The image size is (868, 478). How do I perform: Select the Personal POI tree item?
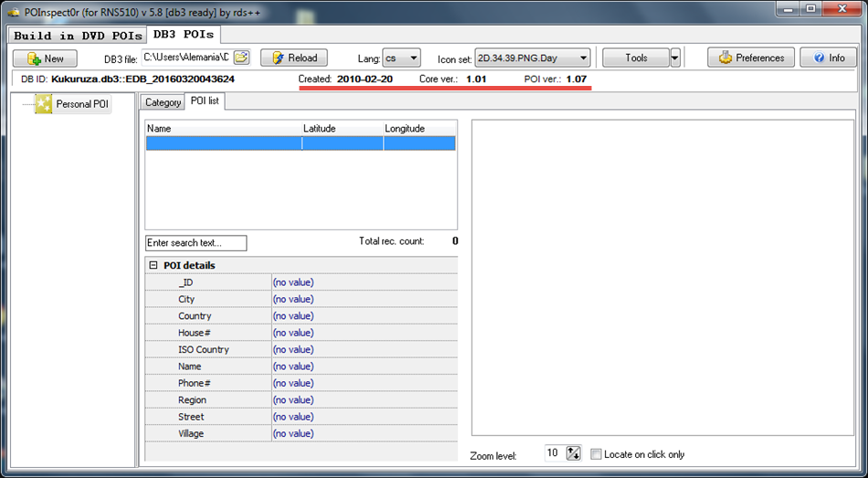click(81, 104)
